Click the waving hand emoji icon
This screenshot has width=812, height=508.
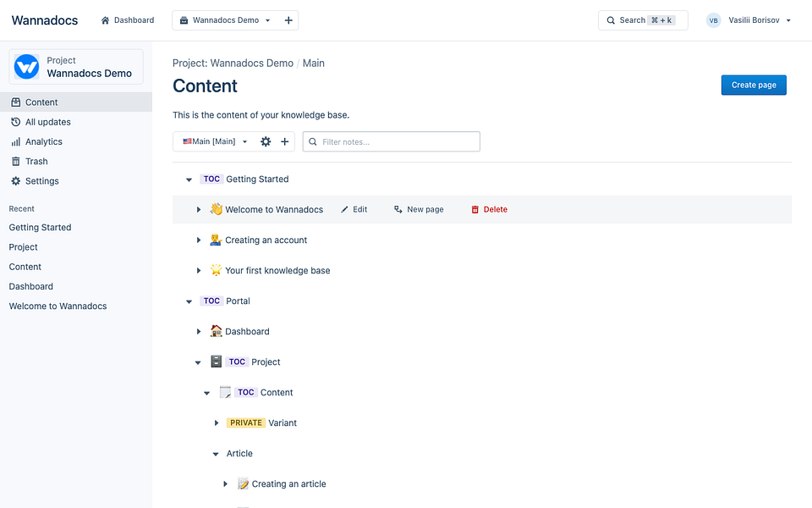216,209
